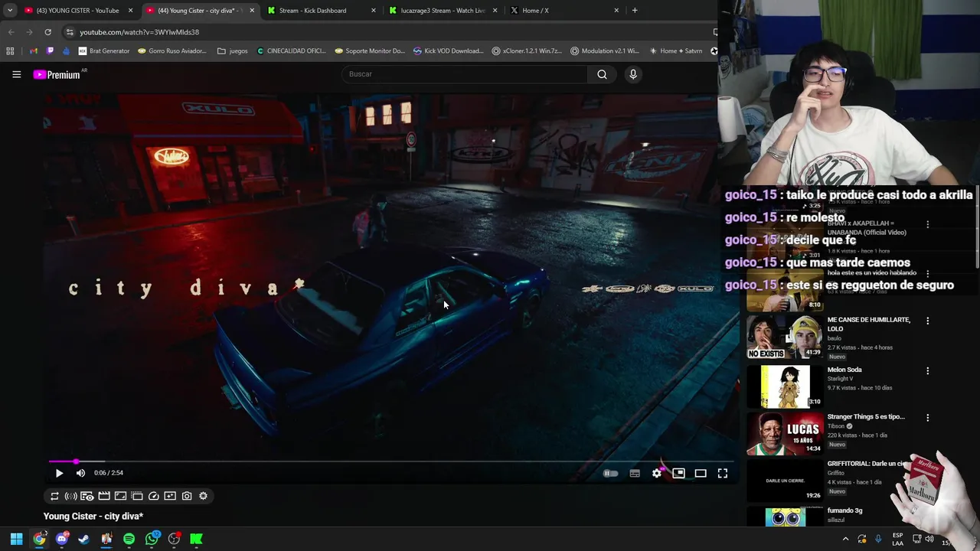Image resolution: width=980 pixels, height=551 pixels.
Task: Open Melon Soda video thumbnail
Action: (785, 386)
